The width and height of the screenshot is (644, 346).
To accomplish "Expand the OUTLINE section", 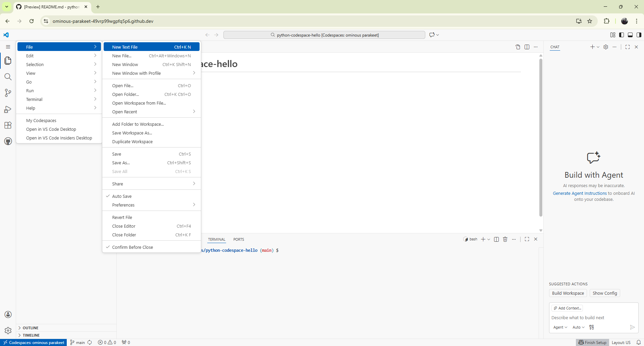I will tap(66, 328).
